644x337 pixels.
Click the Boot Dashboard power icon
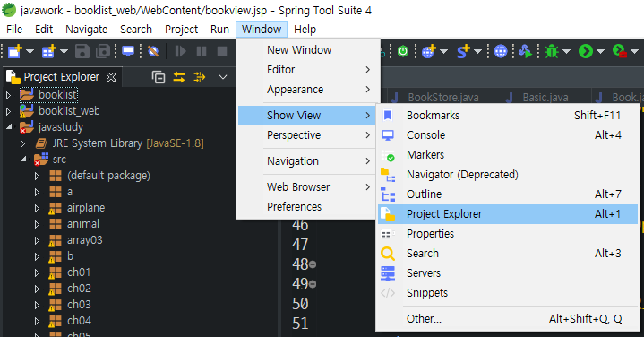click(x=403, y=51)
